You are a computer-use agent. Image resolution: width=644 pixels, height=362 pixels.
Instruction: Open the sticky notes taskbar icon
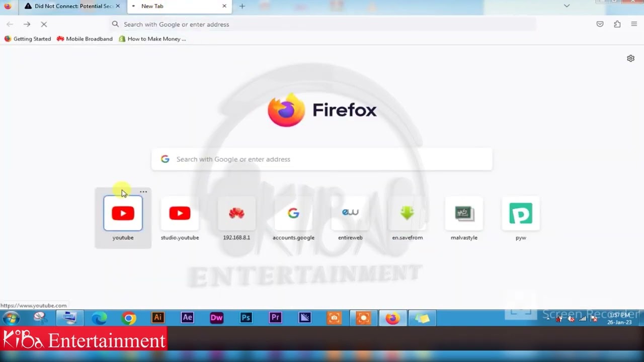coord(422,318)
